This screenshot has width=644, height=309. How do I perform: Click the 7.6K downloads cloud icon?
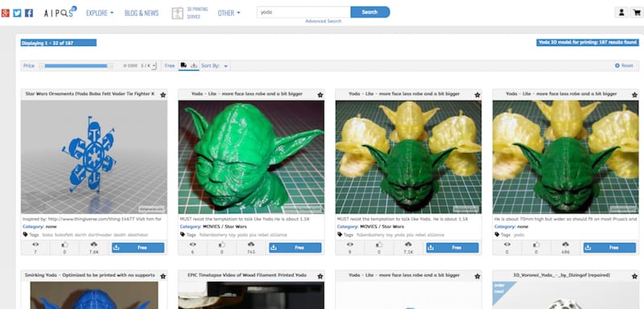(94, 245)
